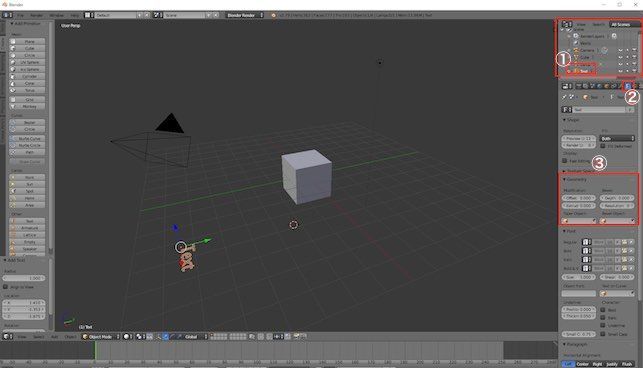Add a Grid mesh primitive
Screen dimensions: 643x368
27,100
